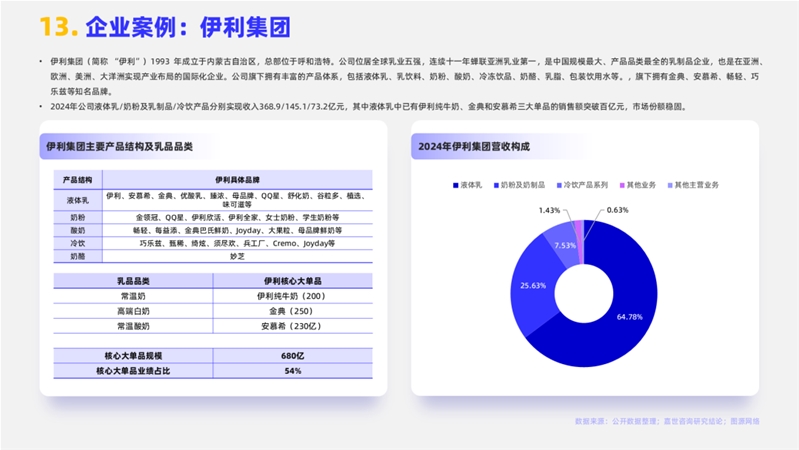Click the 680亿 value cell
The width and height of the screenshot is (799, 450).
coord(293,356)
